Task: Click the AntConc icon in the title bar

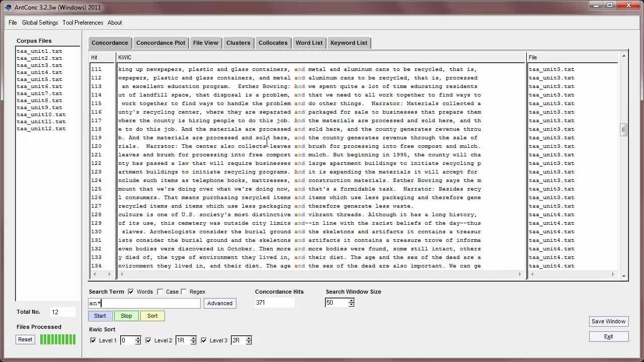Action: (x=8, y=7)
